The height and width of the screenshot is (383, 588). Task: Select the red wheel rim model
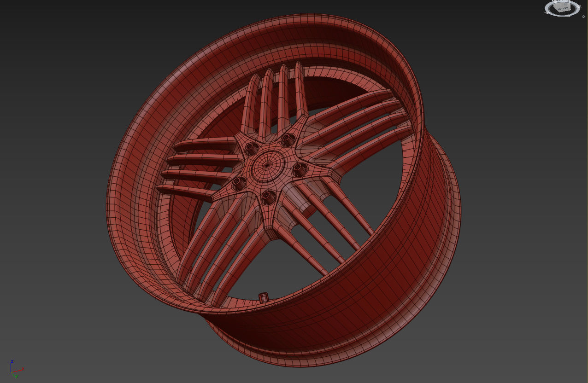[284, 190]
